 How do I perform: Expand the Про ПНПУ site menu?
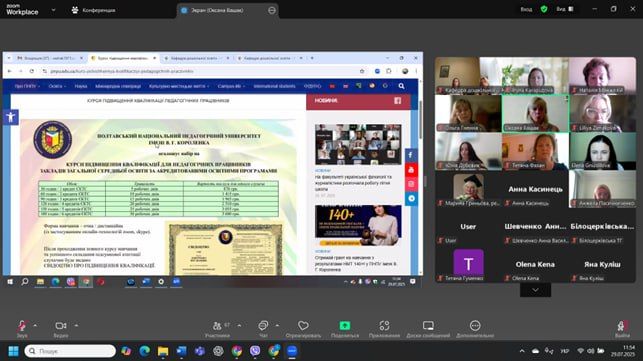coord(27,86)
